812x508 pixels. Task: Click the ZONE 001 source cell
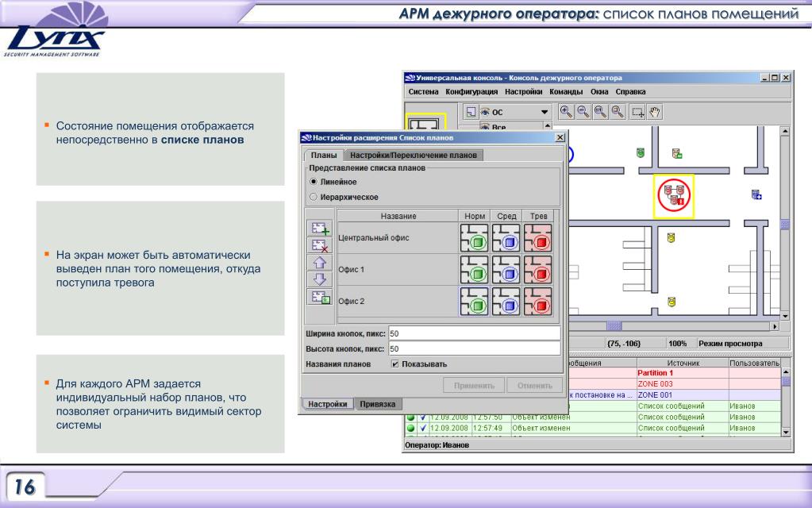point(683,394)
